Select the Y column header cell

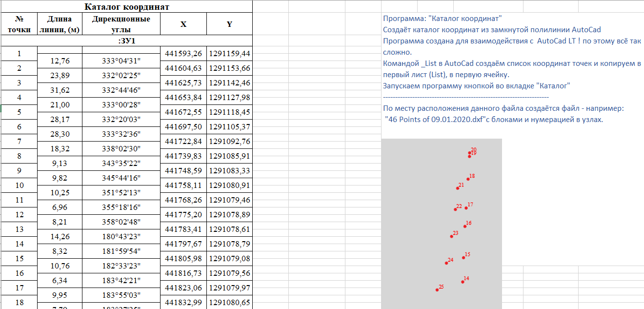click(229, 24)
